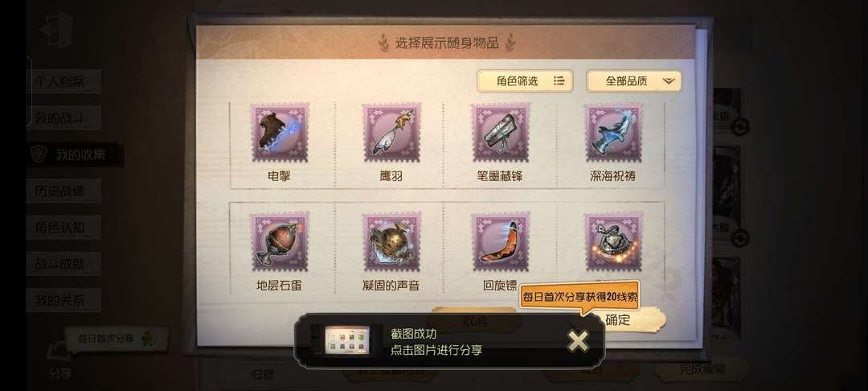Open the 角色认知 sidebar tab
The image size is (868, 391).
[x=63, y=228]
